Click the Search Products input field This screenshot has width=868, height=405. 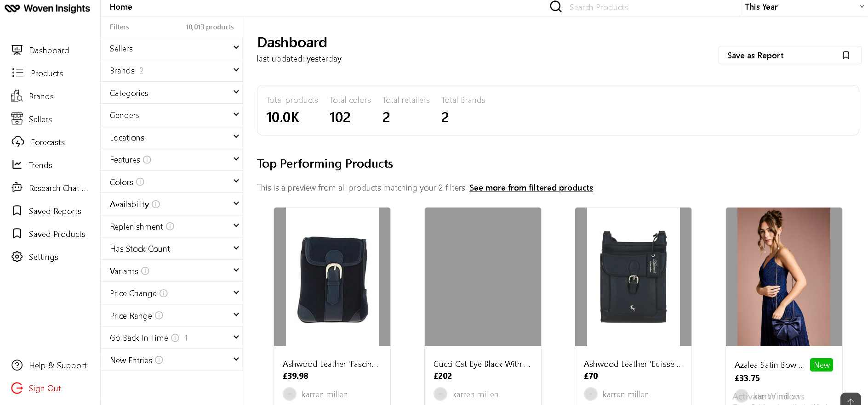[644, 7]
